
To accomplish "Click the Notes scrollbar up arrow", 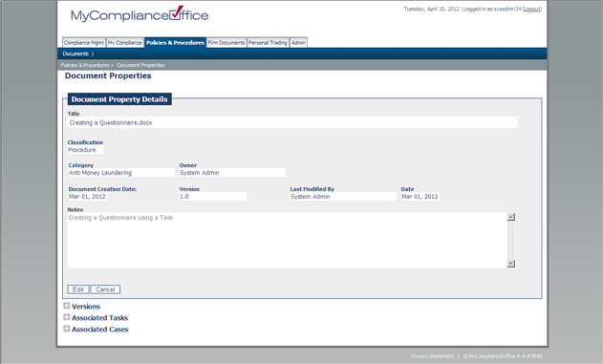I will coord(511,217).
